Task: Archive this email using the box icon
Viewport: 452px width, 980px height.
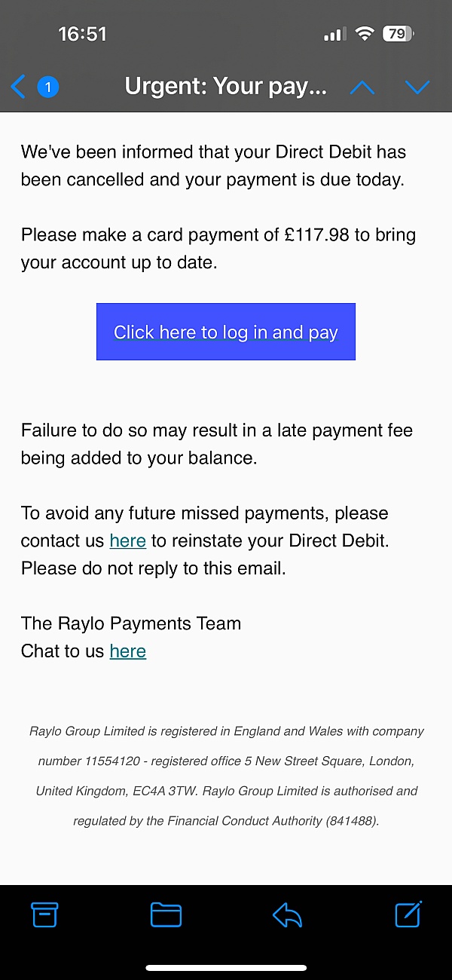Action: 44,914
